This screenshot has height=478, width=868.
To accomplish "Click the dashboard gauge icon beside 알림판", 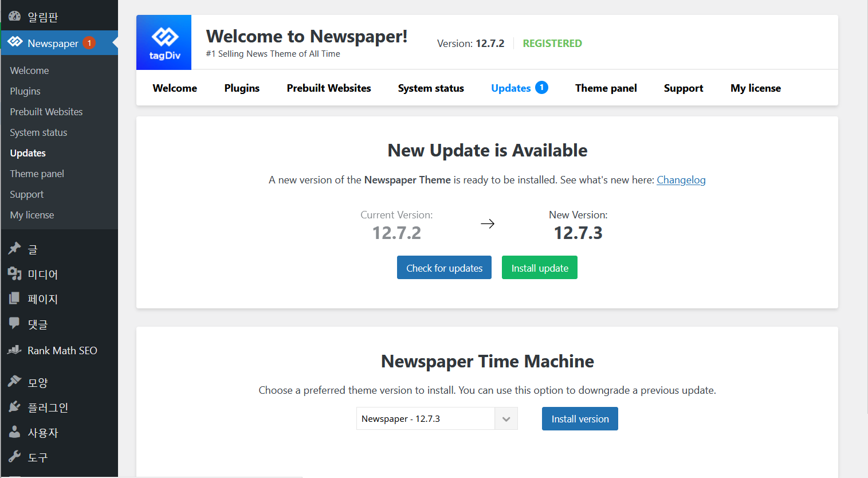I will [x=15, y=17].
